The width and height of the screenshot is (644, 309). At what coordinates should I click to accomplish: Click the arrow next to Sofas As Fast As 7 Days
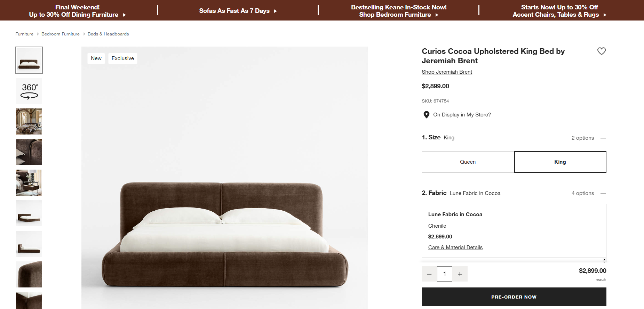pyautogui.click(x=275, y=11)
